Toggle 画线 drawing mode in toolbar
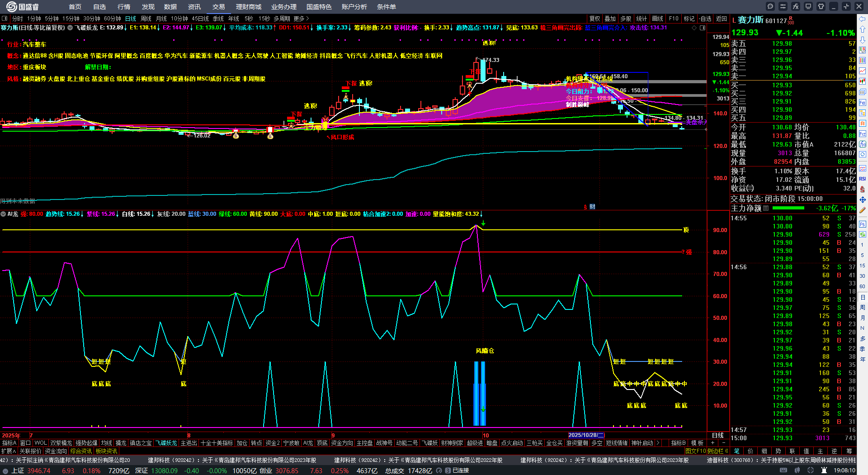The width and height of the screenshot is (868, 475). [x=658, y=19]
